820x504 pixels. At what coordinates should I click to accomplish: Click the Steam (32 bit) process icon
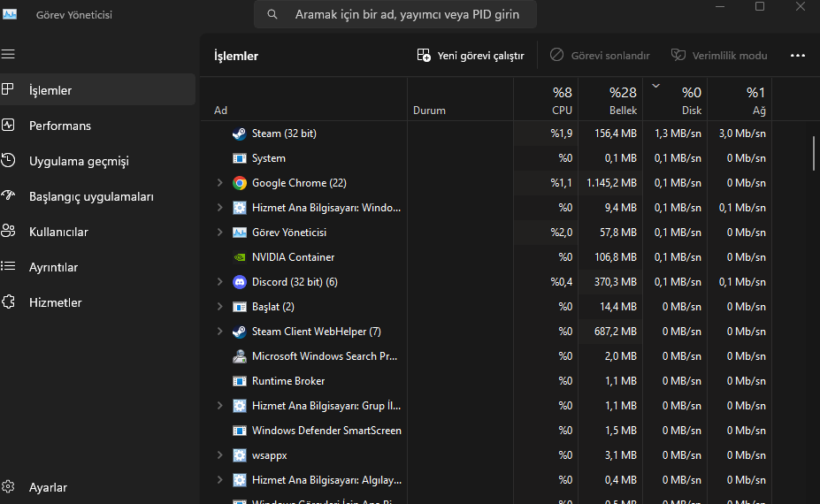(x=240, y=134)
